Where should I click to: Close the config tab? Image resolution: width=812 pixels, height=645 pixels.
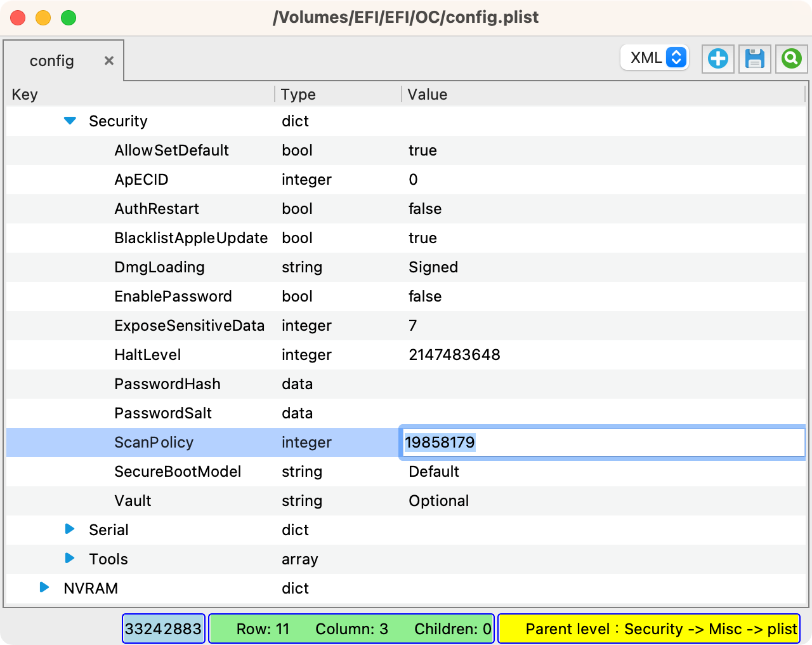pos(109,60)
